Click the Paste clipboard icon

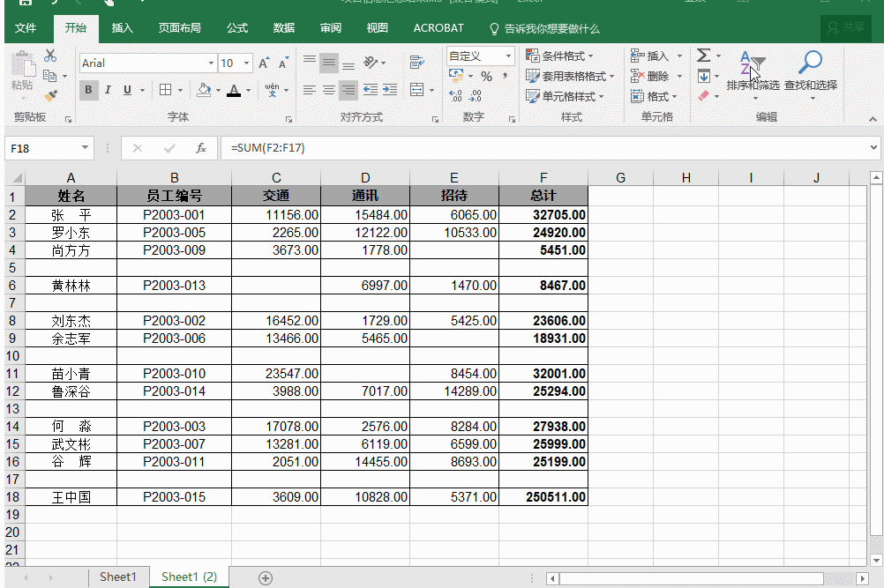[x=23, y=64]
